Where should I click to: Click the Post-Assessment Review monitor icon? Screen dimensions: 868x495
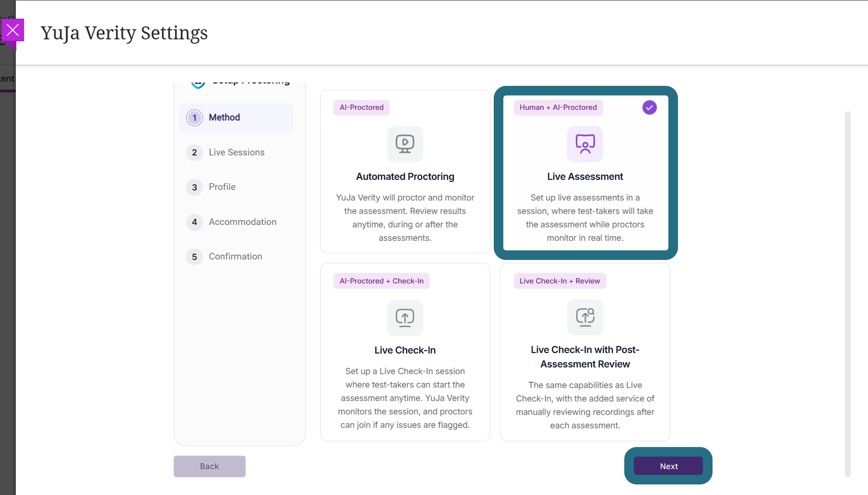(585, 318)
